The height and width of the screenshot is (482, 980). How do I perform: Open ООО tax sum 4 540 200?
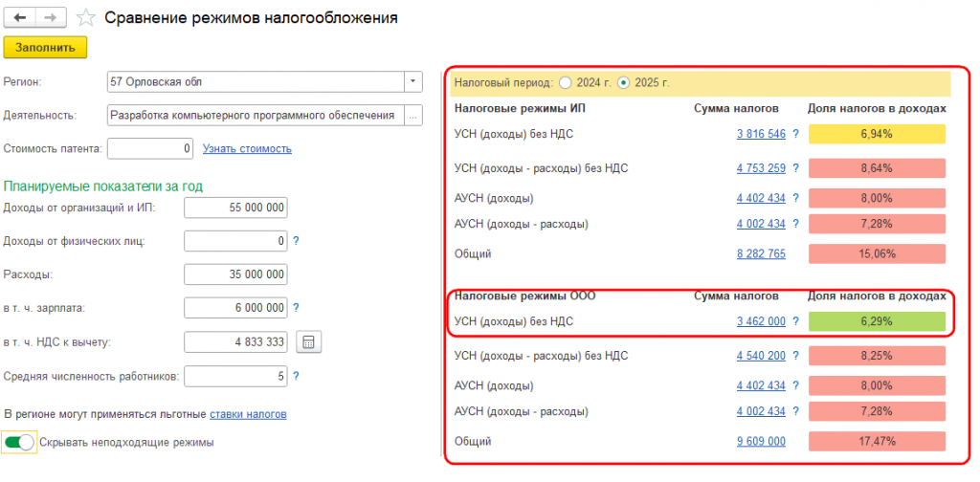[761, 356]
